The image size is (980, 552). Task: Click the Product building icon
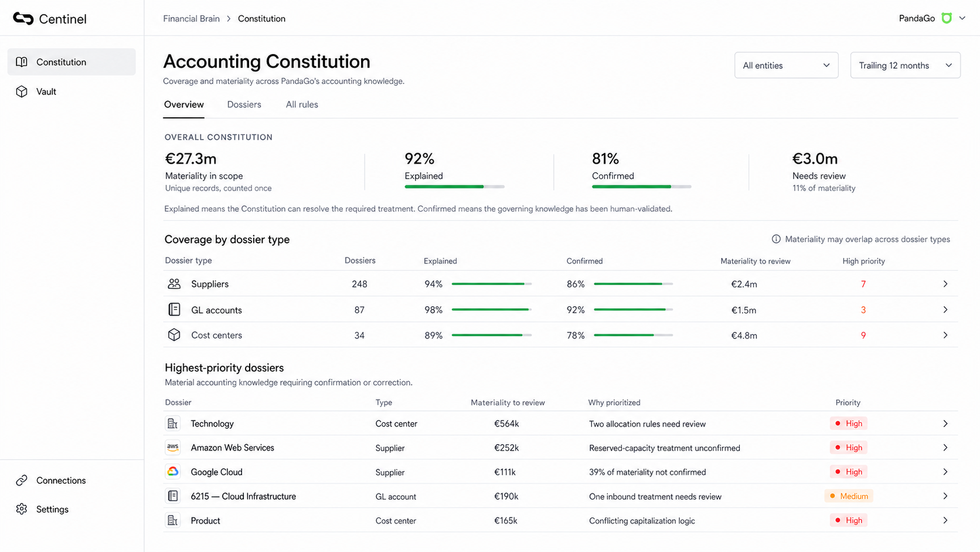point(173,520)
